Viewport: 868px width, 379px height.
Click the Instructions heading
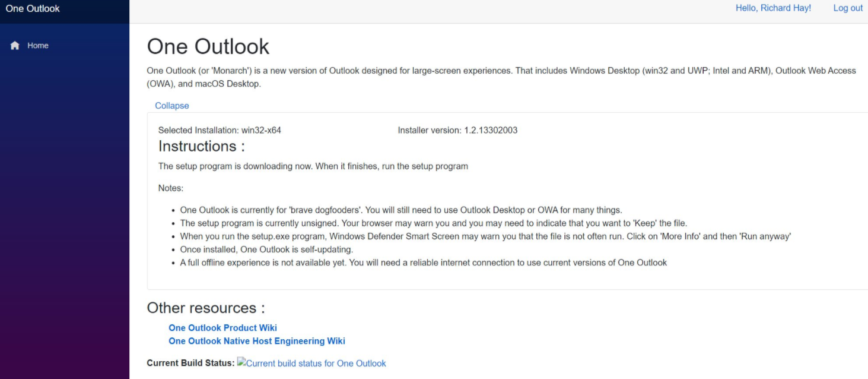(202, 146)
